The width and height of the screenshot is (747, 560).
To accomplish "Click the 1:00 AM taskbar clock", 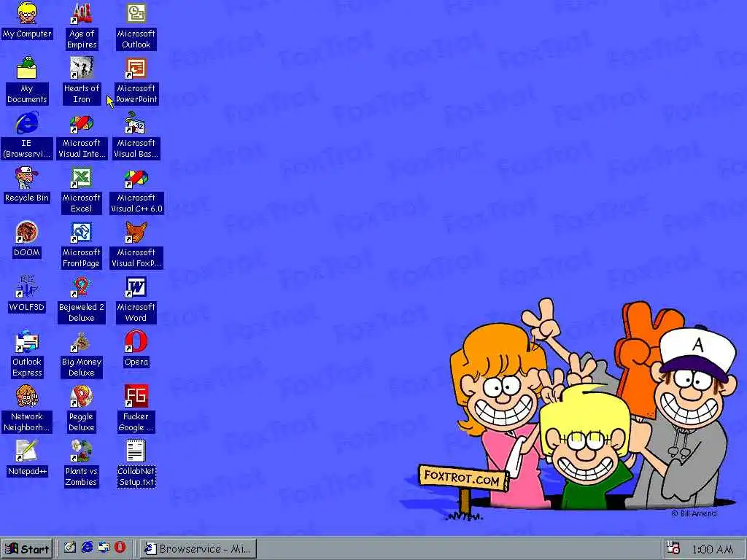I will point(712,549).
